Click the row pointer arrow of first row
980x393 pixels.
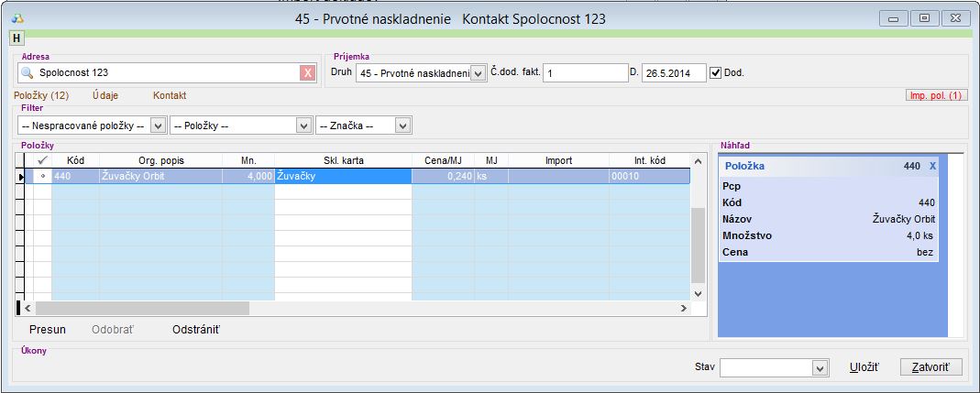coord(23,177)
